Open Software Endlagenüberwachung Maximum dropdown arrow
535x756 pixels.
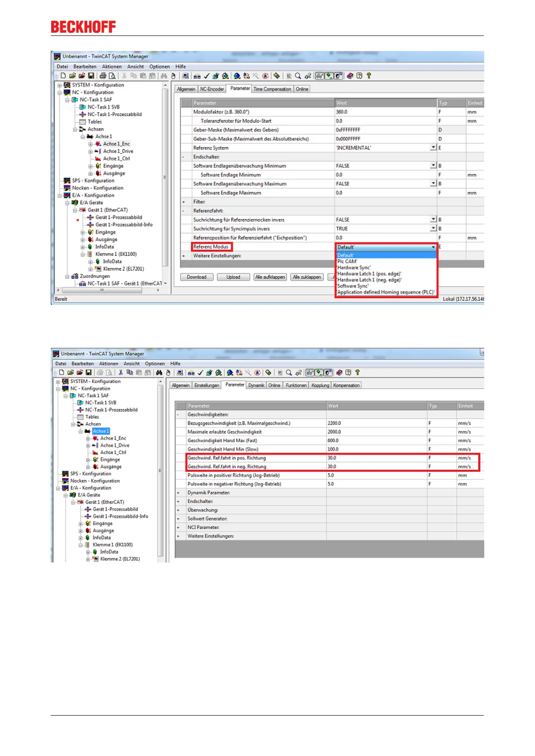[x=433, y=184]
